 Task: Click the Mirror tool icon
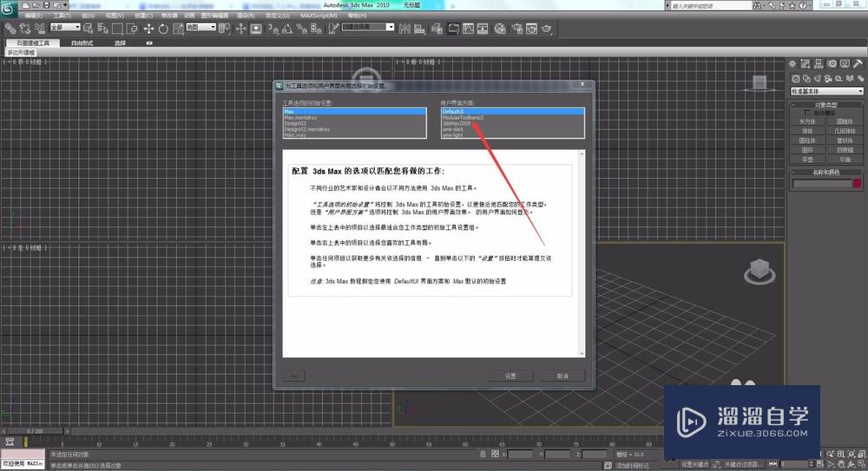[x=404, y=29]
